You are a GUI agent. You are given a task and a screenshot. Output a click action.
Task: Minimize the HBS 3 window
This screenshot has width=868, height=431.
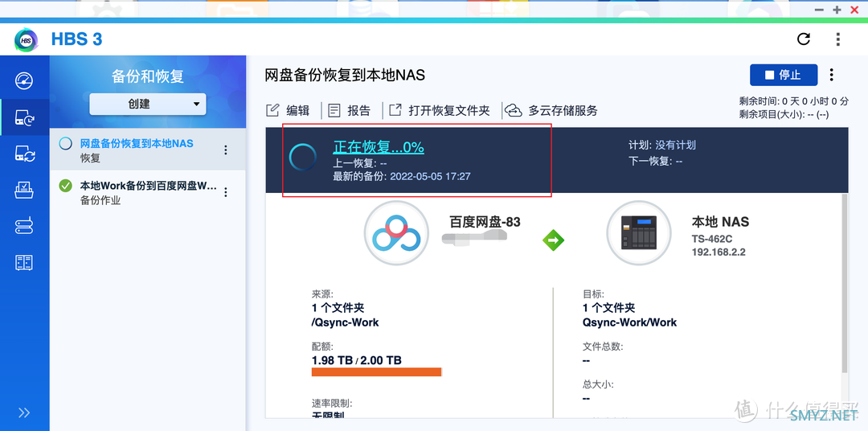(820, 10)
